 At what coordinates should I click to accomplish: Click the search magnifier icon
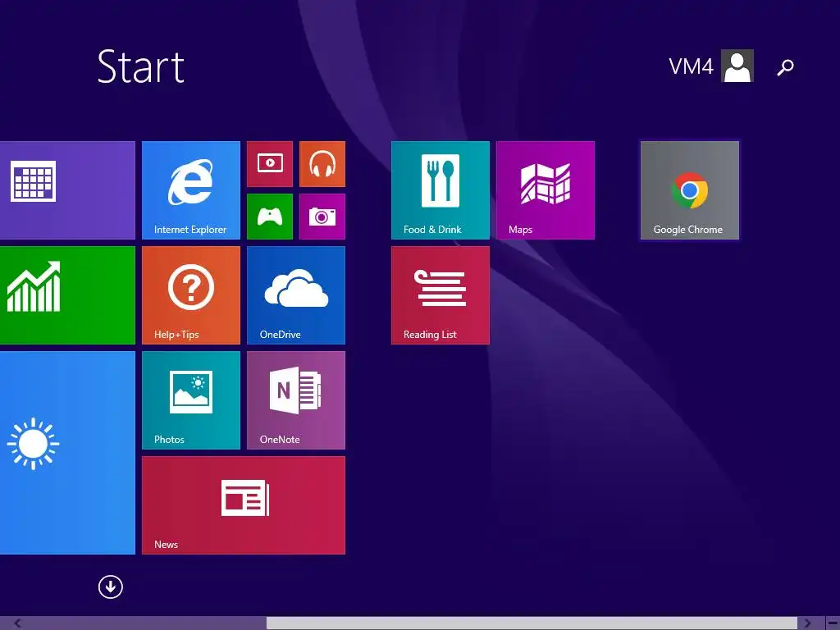[x=785, y=67]
